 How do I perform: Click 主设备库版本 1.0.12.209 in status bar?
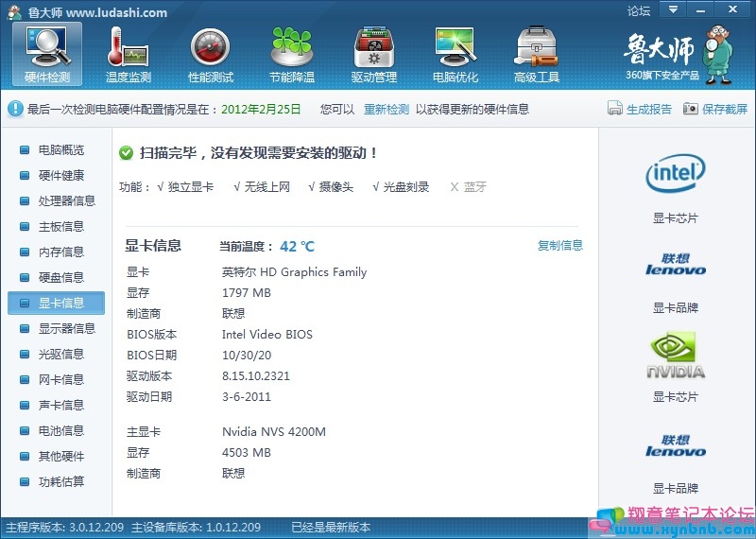[196, 528]
